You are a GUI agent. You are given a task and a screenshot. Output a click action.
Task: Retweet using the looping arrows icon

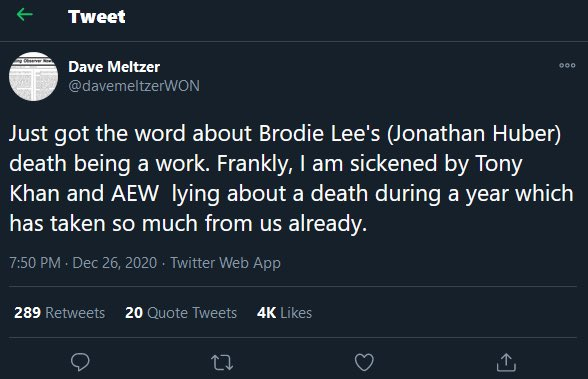[x=222, y=363]
